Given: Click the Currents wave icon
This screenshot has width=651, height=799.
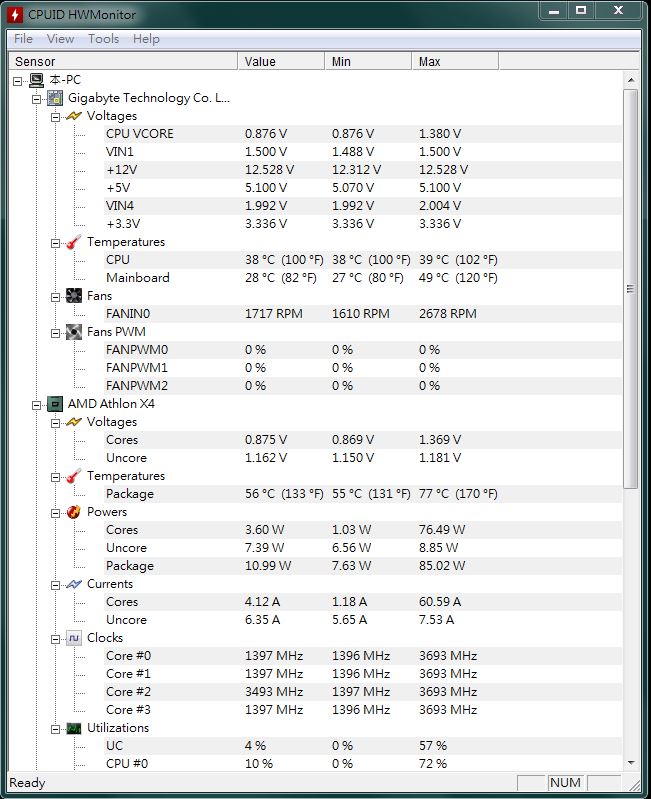Looking at the screenshot, I should [x=74, y=584].
